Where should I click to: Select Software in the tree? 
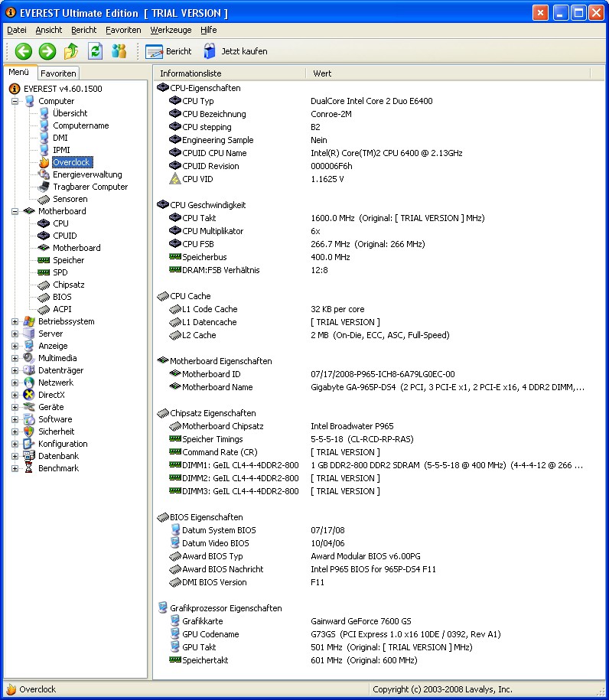click(x=55, y=419)
